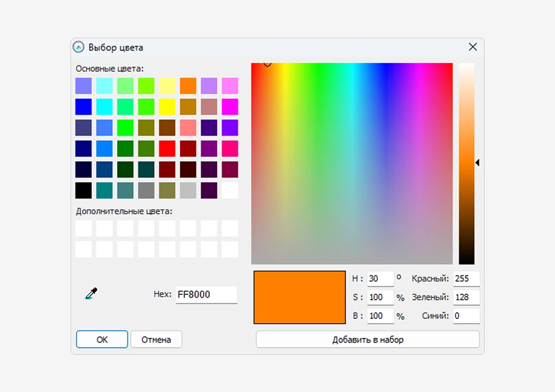Viewport: 555px width, 392px height.
Task: Focus the H hue value field
Action: [x=380, y=278]
